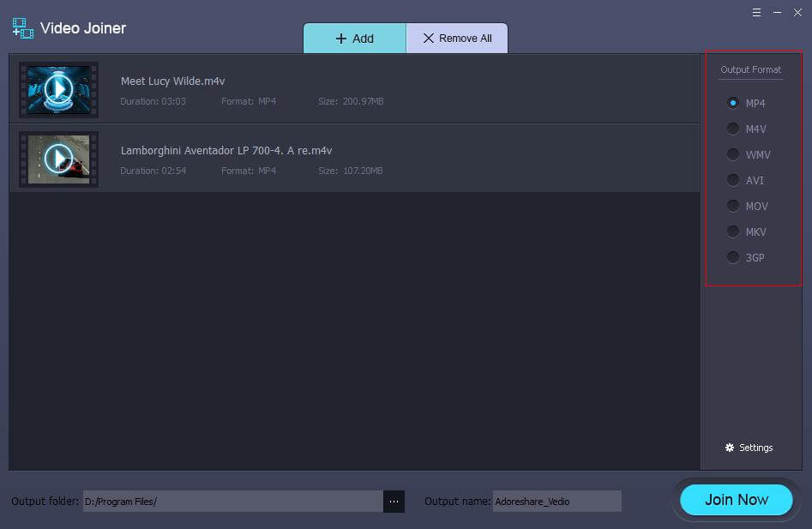Viewport: 812px width, 529px height.
Task: Select MP4 output format
Action: tap(733, 103)
